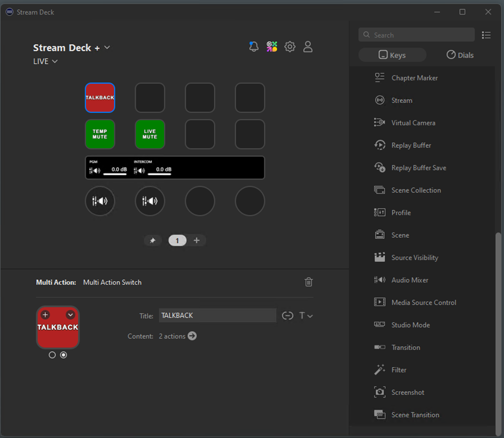Add a new page with plus button
Screen dimensions: 504x438
[x=196, y=241]
